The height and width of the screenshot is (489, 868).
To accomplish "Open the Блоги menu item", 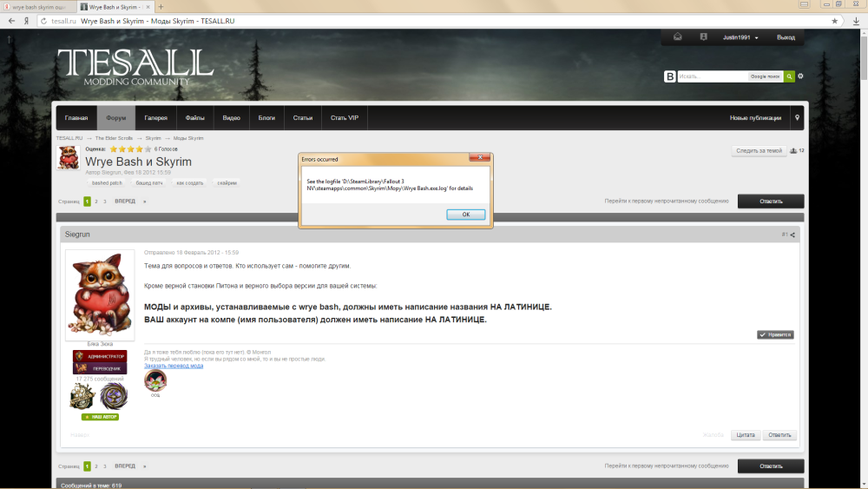I will pyautogui.click(x=266, y=118).
